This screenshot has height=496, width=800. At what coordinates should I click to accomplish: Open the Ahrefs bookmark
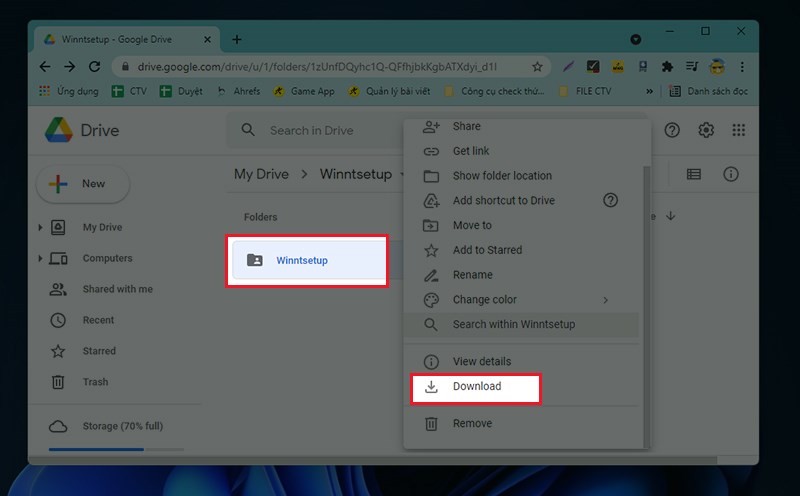[238, 91]
